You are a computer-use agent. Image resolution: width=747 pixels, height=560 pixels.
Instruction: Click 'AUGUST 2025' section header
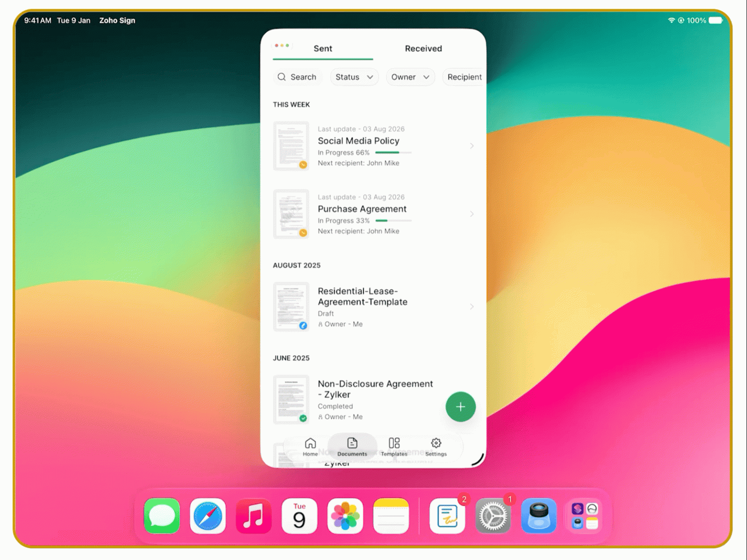[x=296, y=265]
